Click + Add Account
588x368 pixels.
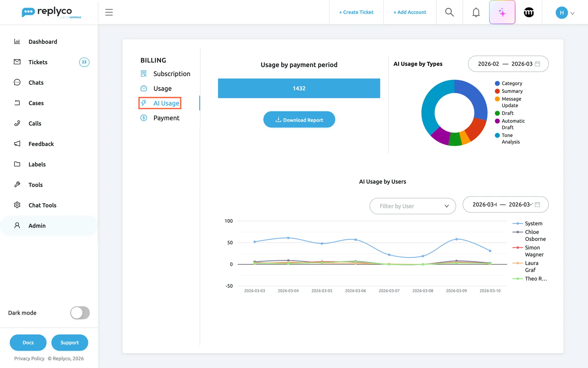(410, 12)
